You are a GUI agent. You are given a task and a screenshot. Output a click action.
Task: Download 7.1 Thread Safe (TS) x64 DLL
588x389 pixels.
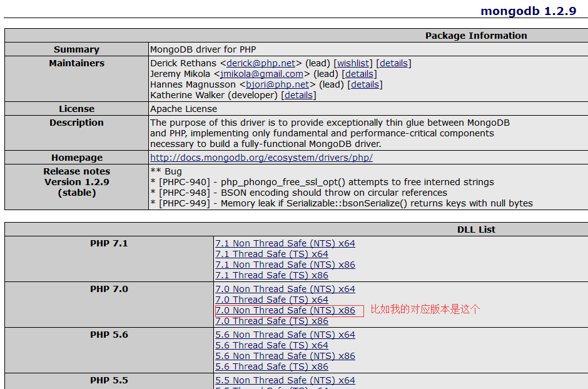click(x=271, y=254)
